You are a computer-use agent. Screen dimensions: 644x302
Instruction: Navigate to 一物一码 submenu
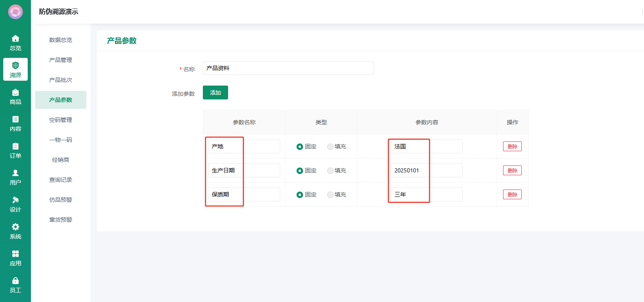pos(61,140)
